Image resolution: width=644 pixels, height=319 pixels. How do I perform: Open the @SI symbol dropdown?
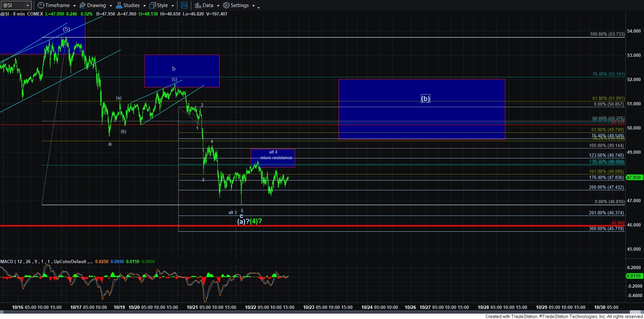coord(28,5)
